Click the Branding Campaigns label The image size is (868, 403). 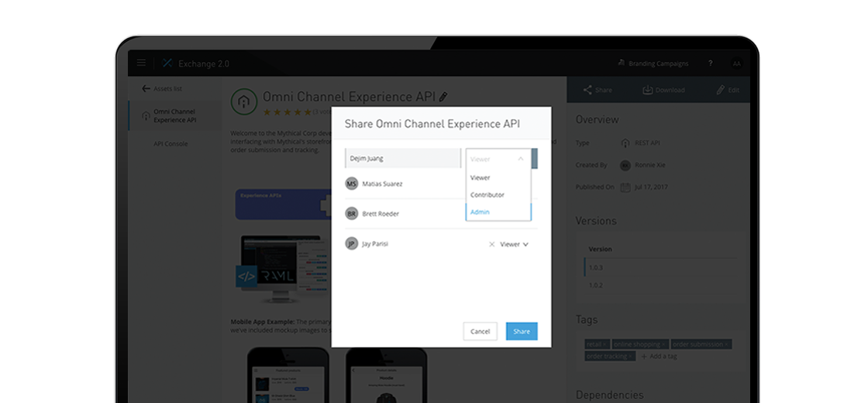(659, 64)
